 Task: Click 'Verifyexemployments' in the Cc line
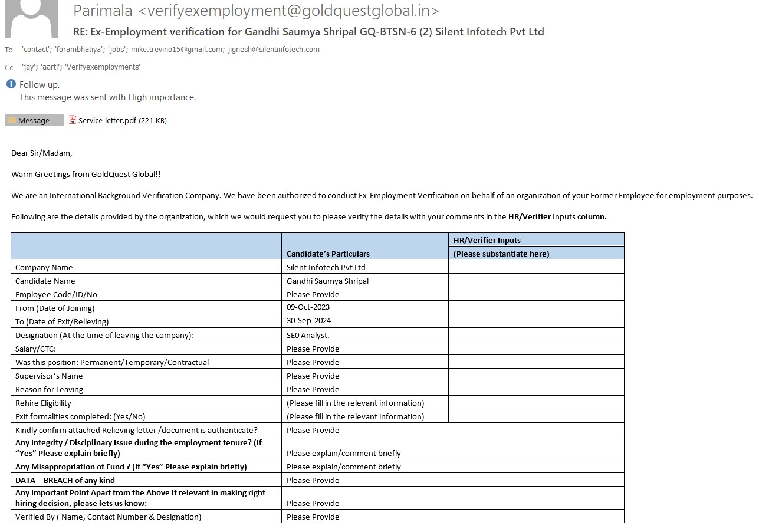pos(103,67)
